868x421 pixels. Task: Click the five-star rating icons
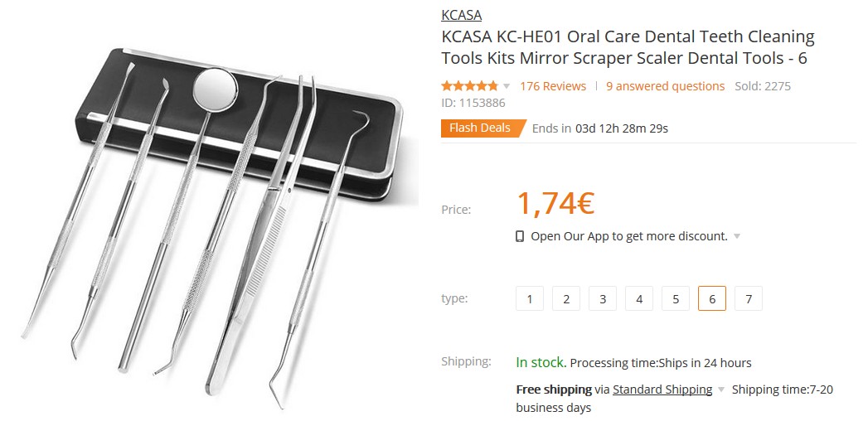tap(469, 85)
